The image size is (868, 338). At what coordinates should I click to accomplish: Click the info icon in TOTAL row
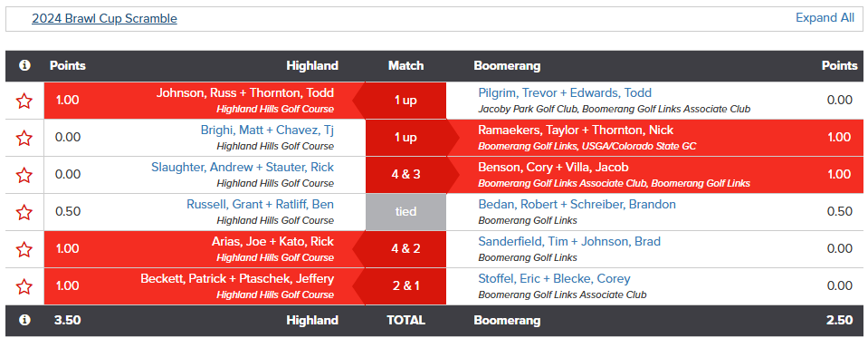pyautogui.click(x=24, y=320)
